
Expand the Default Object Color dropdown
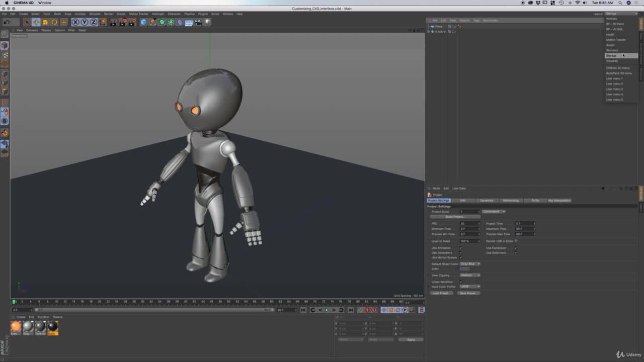click(x=470, y=264)
